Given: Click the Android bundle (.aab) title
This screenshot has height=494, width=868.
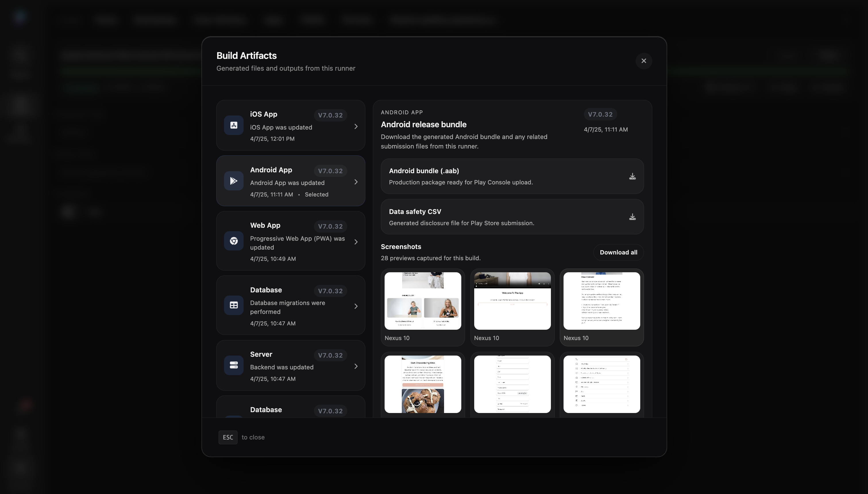Looking at the screenshot, I should click(x=424, y=171).
